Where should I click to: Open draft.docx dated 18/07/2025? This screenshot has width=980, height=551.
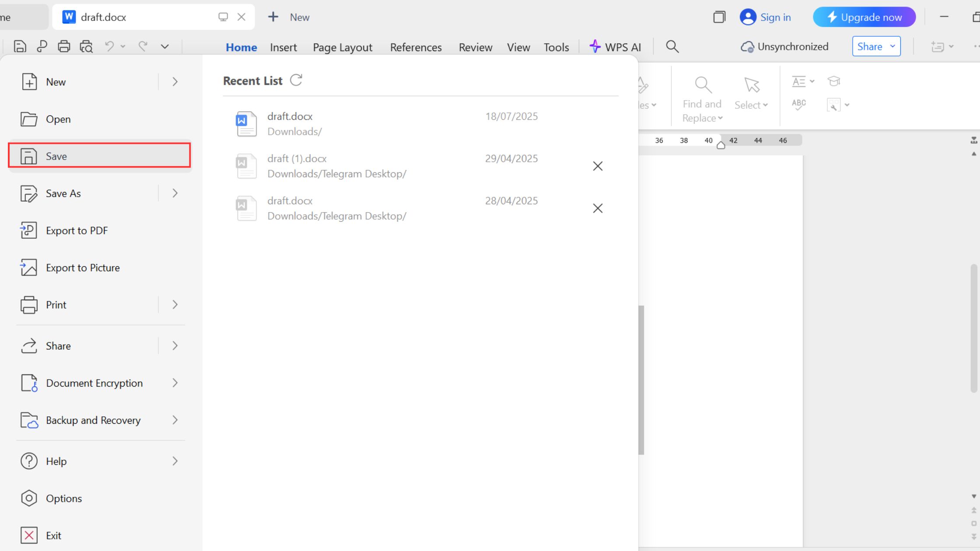tap(420, 124)
